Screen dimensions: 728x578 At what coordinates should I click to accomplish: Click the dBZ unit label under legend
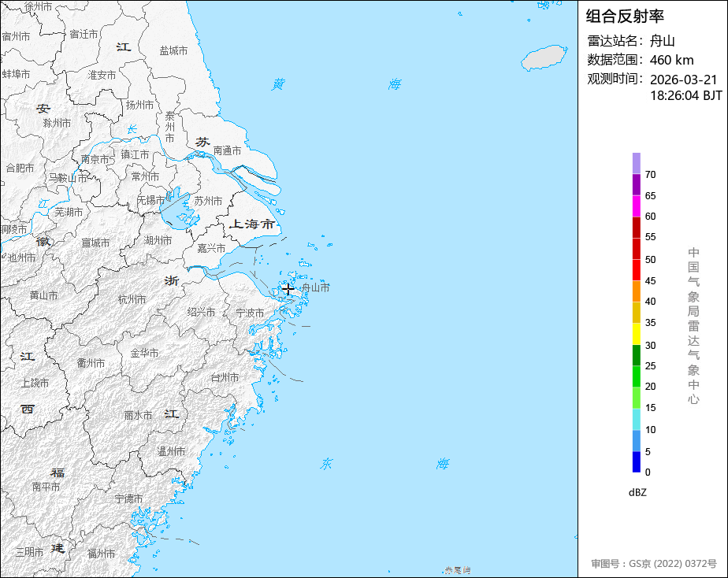[x=637, y=493]
